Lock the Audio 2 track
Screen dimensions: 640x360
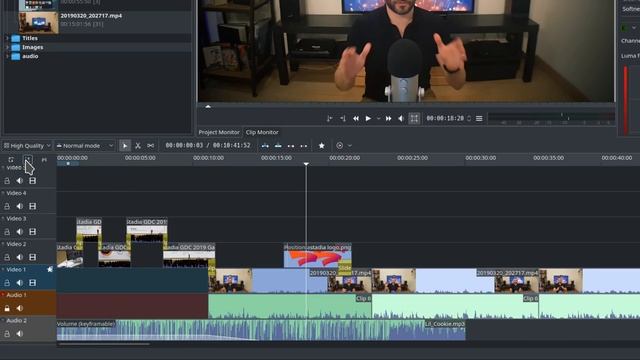pos(7,333)
